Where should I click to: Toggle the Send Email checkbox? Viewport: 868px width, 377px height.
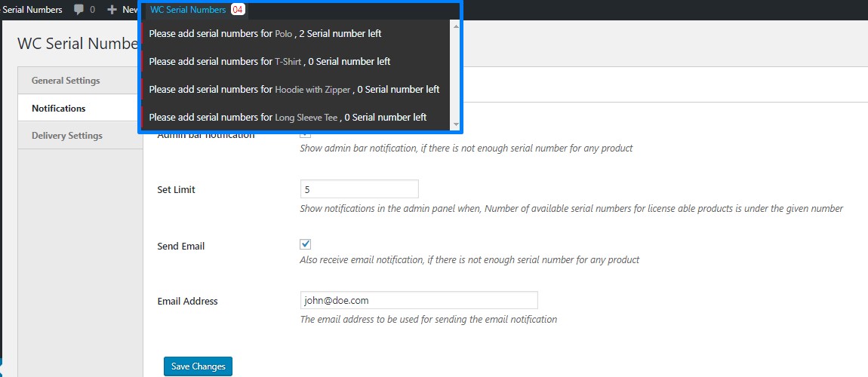(x=305, y=244)
